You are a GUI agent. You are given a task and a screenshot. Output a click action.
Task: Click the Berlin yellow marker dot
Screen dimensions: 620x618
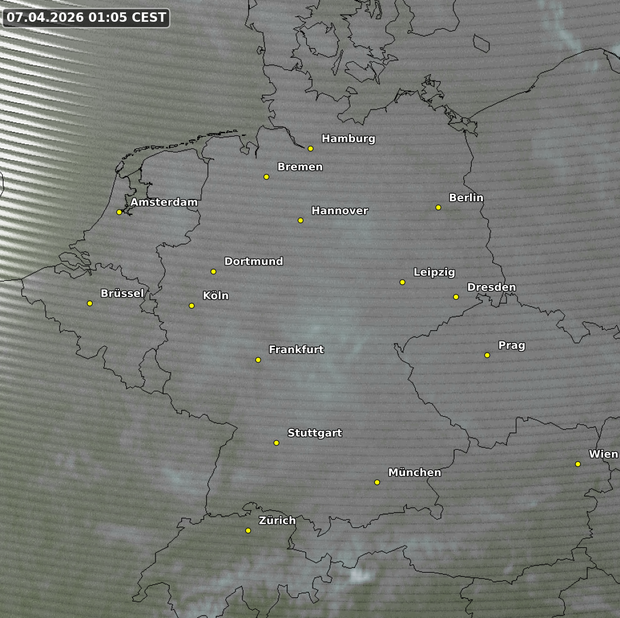tap(438, 208)
